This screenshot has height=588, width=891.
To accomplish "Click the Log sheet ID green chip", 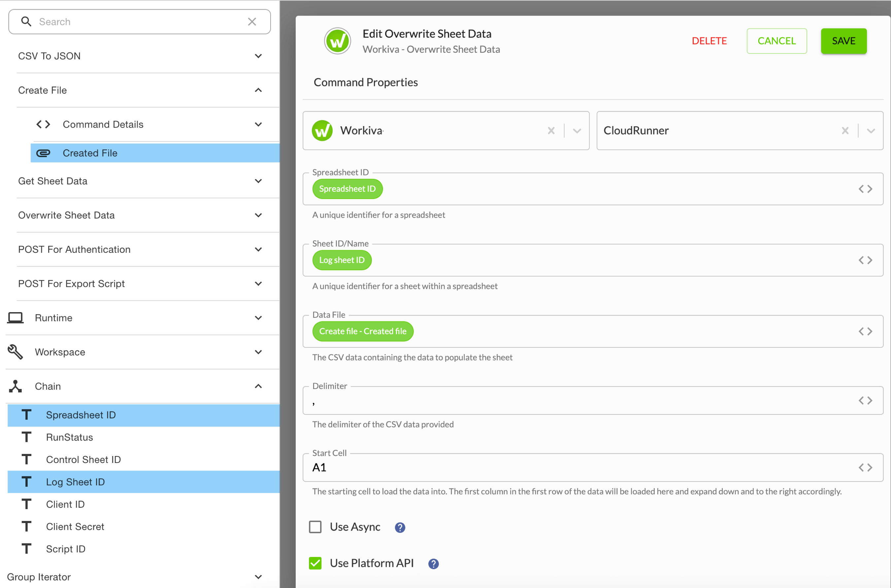I will 342,260.
